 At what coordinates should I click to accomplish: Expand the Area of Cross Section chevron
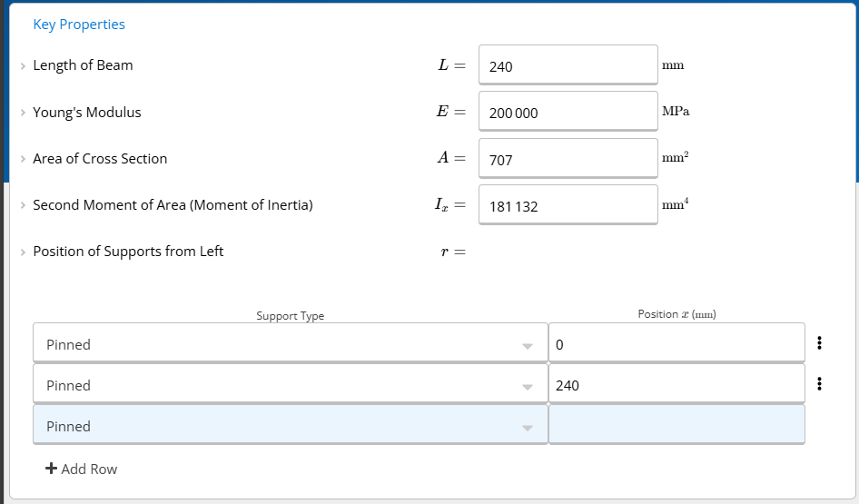[x=23, y=159]
